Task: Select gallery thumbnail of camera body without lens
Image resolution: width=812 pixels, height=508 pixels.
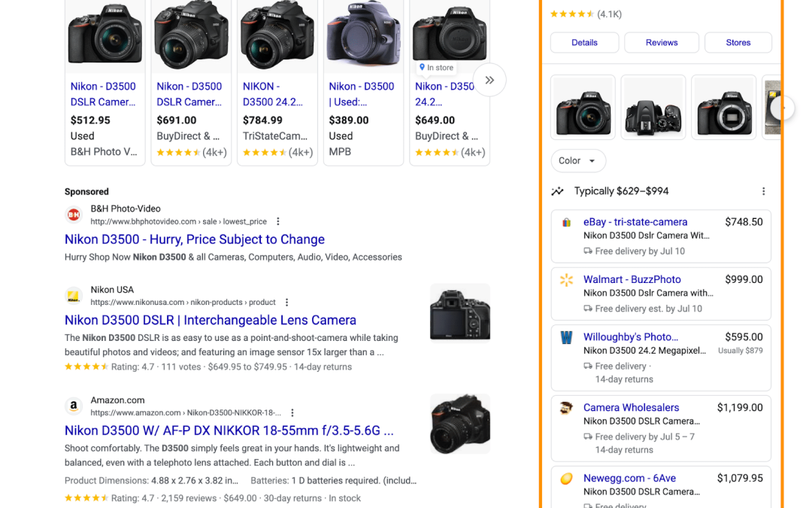Action: (724, 108)
